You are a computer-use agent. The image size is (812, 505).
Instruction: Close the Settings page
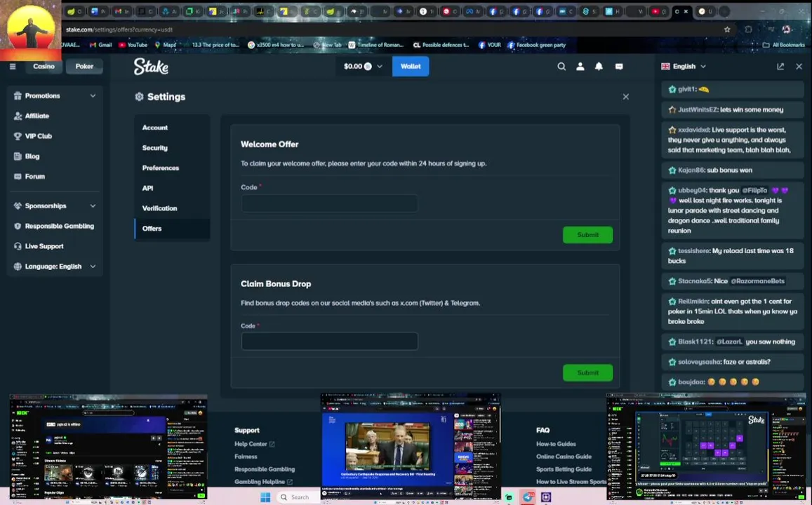(625, 97)
